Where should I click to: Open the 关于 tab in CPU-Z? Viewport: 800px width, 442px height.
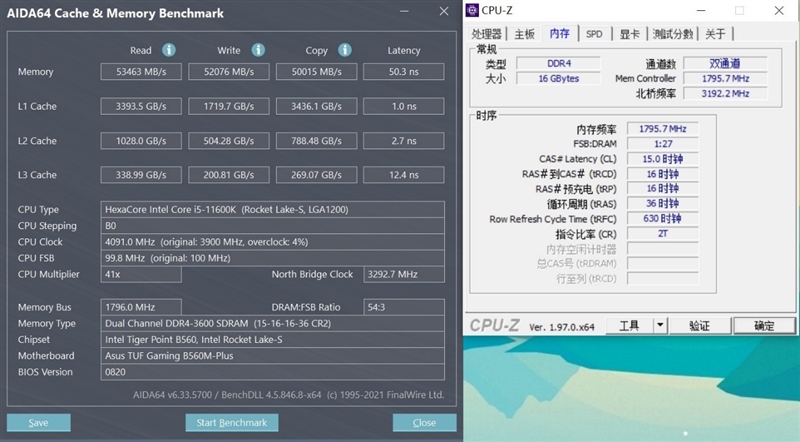(x=715, y=34)
